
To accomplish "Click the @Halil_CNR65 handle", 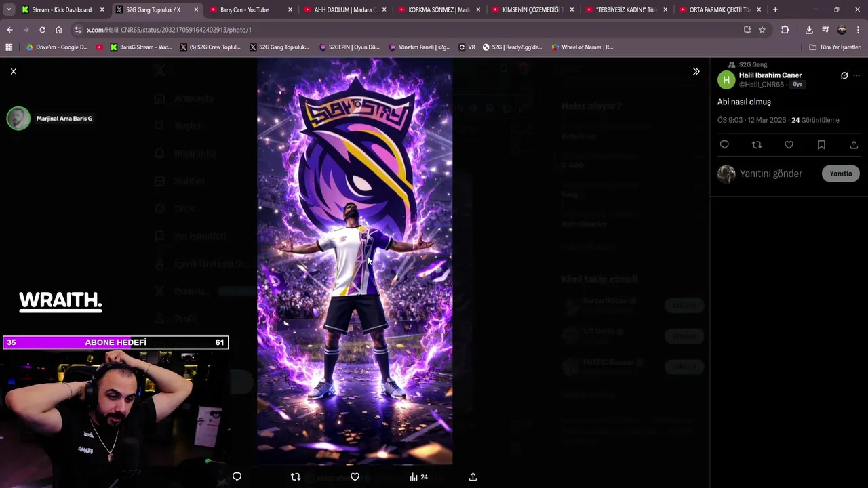I will (761, 85).
